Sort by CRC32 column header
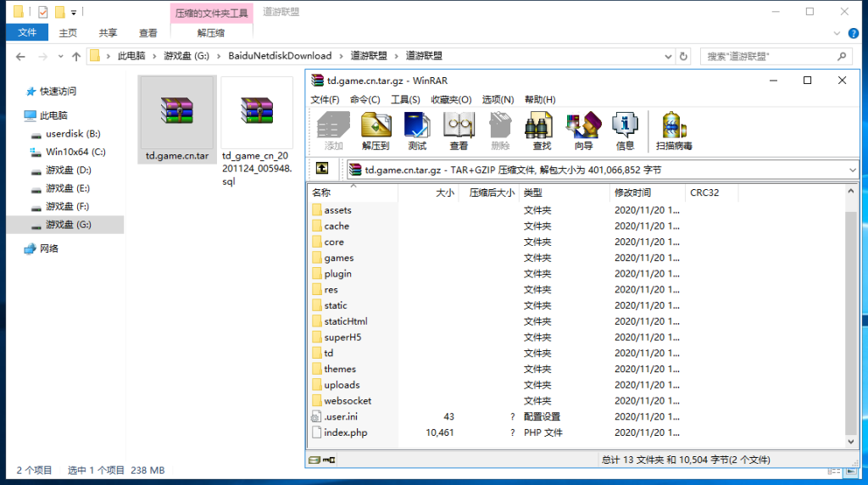Viewport: 868px width, 485px height. [711, 192]
